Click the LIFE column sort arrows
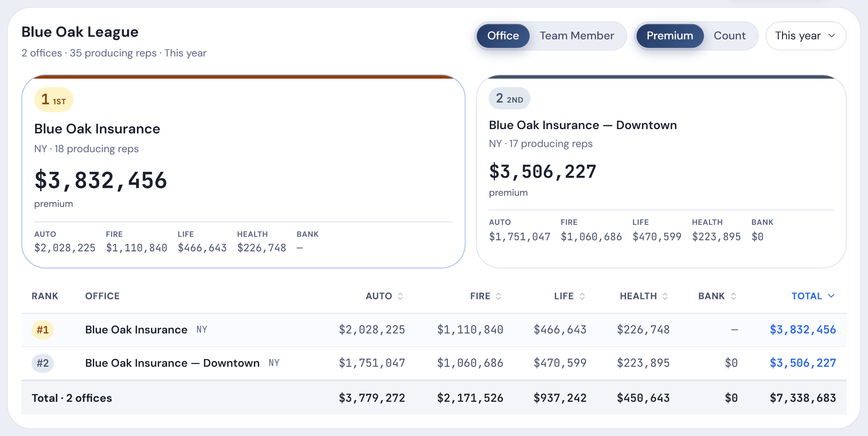Image resolution: width=868 pixels, height=436 pixels. coord(582,296)
